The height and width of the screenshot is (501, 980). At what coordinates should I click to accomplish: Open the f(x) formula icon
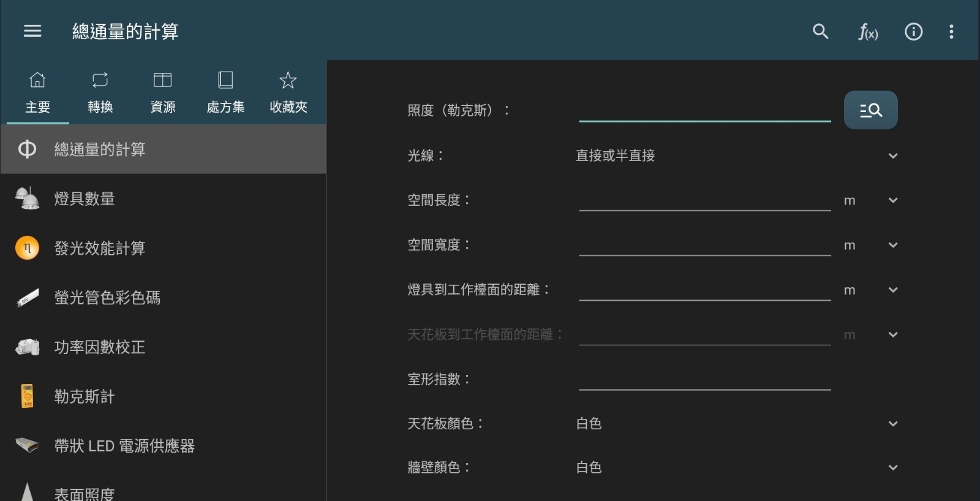[867, 32]
